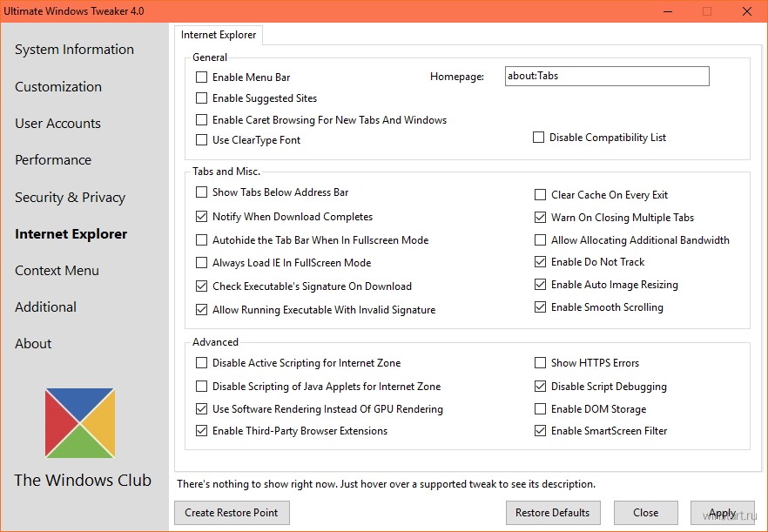Screen dimensions: 768x532
Task: Click Restore Defaults button
Action: (553, 513)
